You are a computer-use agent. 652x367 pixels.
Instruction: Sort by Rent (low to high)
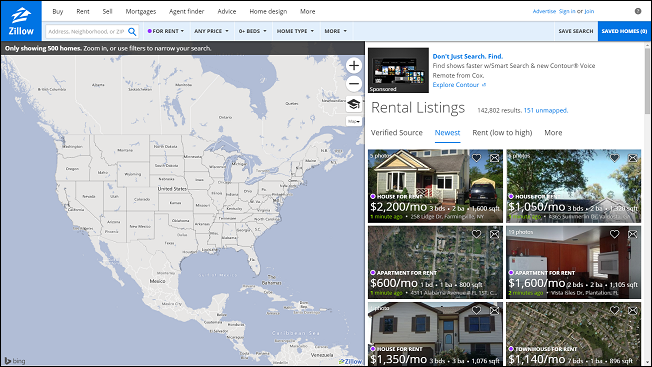502,133
